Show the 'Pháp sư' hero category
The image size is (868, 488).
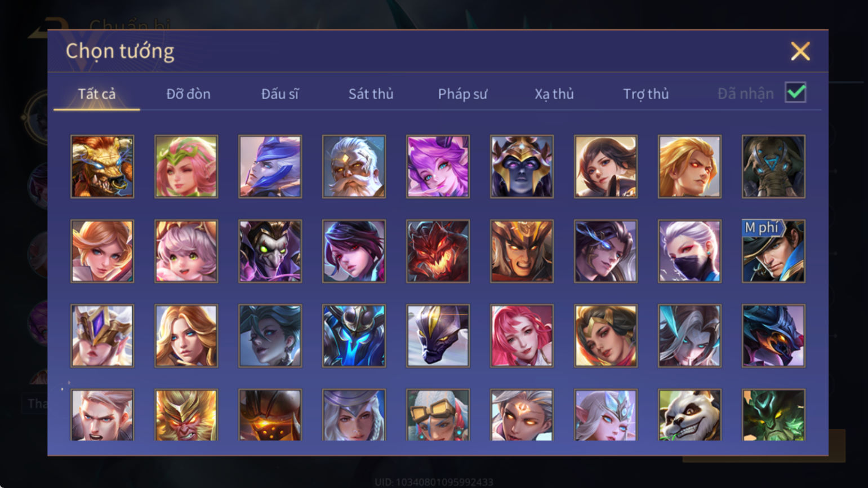coord(462,94)
